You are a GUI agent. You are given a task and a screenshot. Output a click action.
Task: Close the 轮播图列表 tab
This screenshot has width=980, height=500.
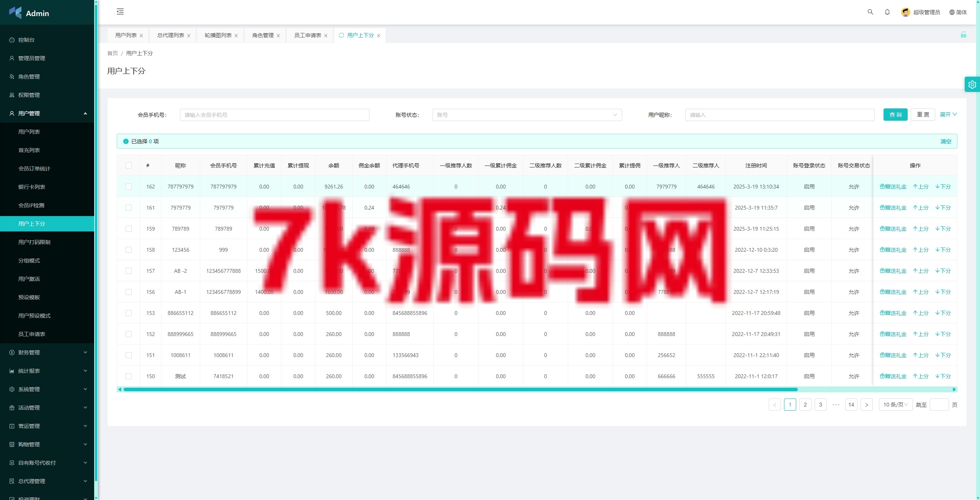tap(236, 36)
